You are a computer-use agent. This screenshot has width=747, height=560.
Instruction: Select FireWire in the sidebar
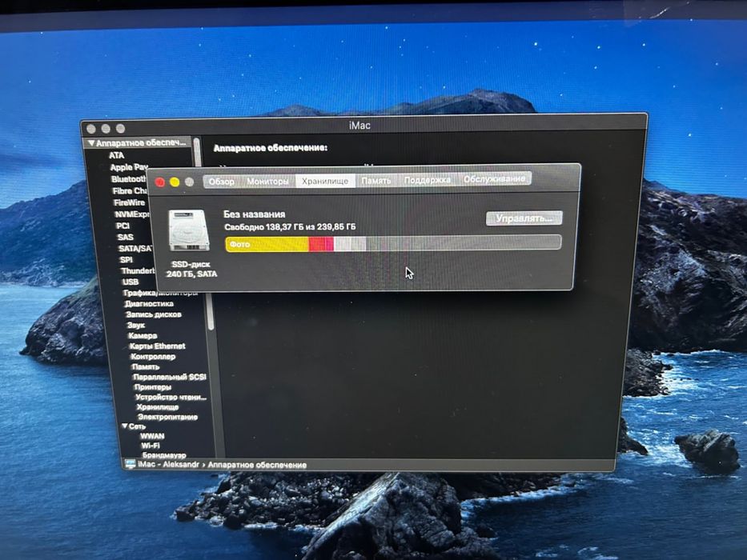click(129, 202)
